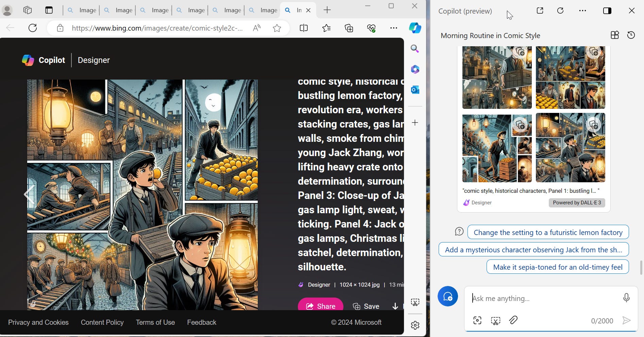The image size is (644, 337).
Task: Switch to the sixth Image tab
Action: (x=263, y=10)
